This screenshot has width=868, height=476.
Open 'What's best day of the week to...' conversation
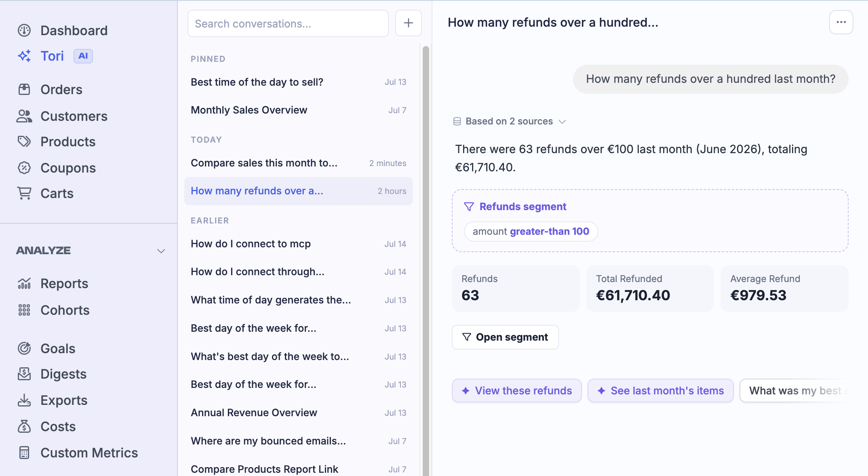click(x=299, y=356)
